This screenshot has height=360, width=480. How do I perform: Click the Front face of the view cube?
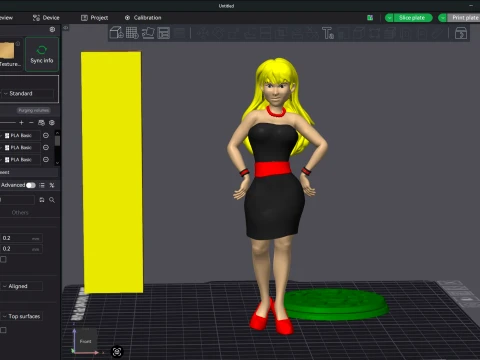click(85, 341)
